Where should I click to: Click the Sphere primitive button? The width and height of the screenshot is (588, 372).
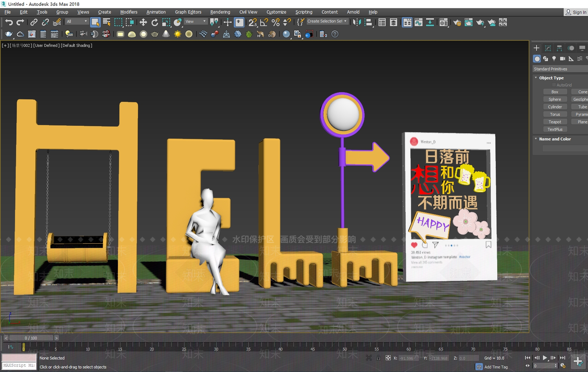pyautogui.click(x=555, y=99)
